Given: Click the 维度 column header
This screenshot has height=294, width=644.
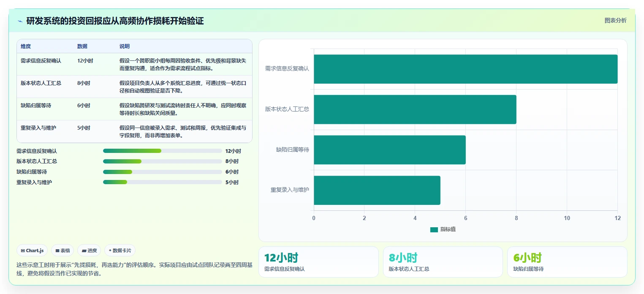Looking at the screenshot, I should point(26,46).
